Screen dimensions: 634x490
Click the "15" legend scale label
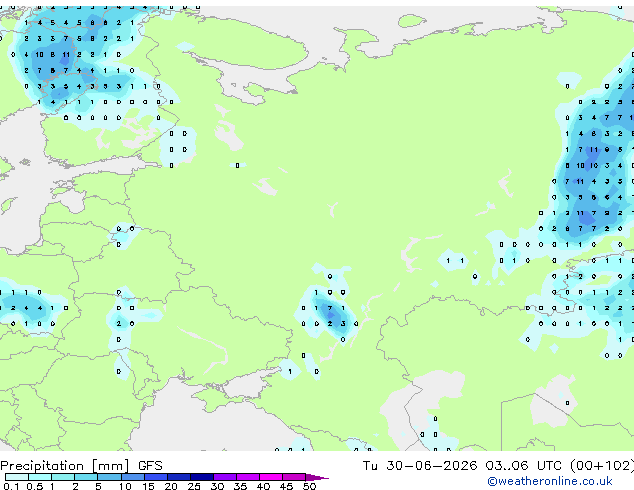click(148, 486)
